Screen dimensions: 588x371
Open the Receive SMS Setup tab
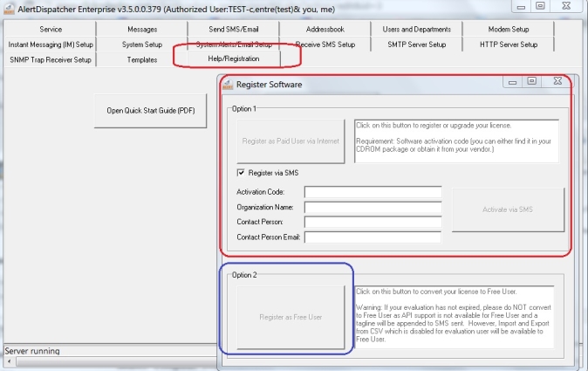pyautogui.click(x=325, y=45)
